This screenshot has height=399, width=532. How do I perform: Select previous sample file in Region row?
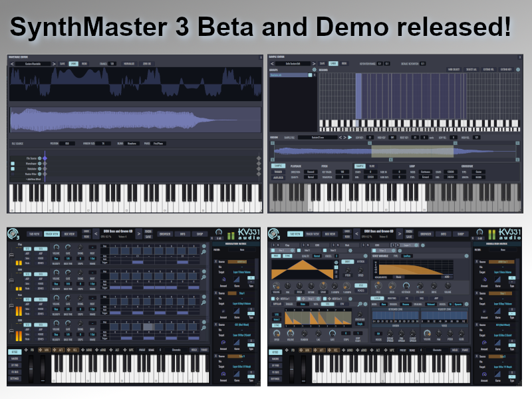point(340,138)
